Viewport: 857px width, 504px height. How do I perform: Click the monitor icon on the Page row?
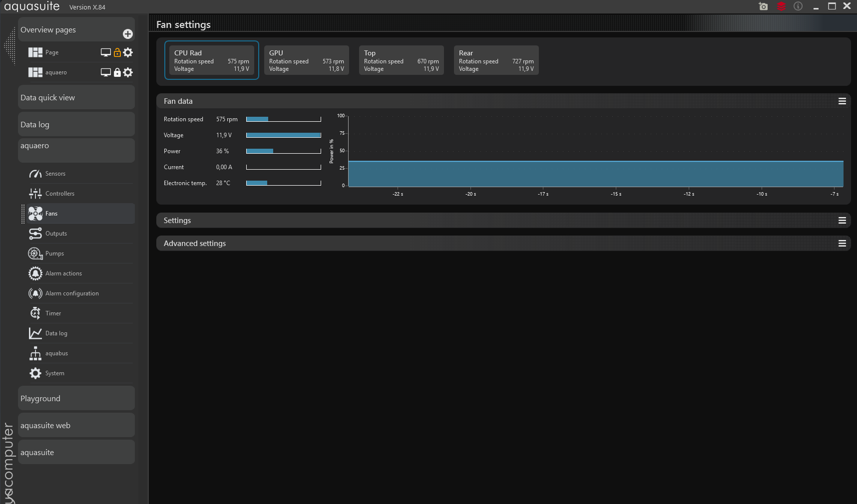pos(106,52)
